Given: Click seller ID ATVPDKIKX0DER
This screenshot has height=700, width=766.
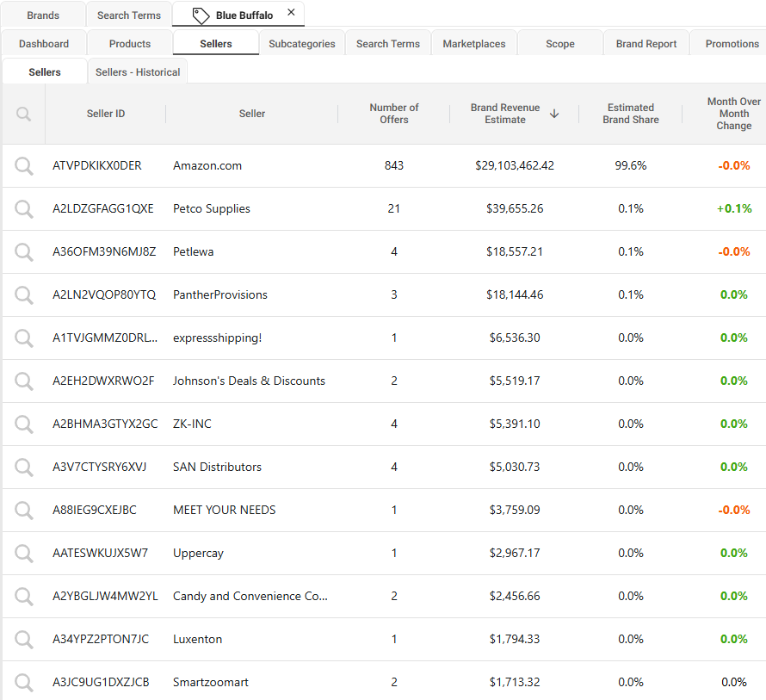Looking at the screenshot, I should coord(96,165).
